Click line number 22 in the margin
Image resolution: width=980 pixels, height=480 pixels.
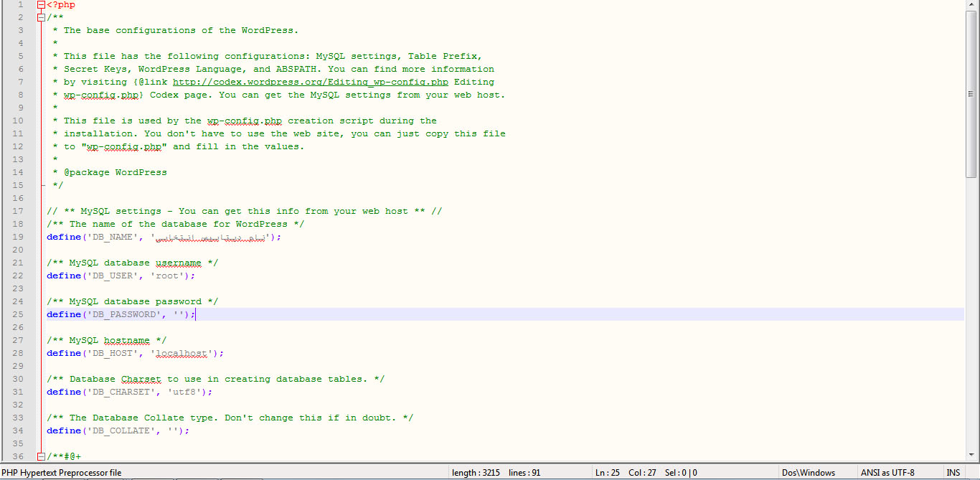(18, 276)
